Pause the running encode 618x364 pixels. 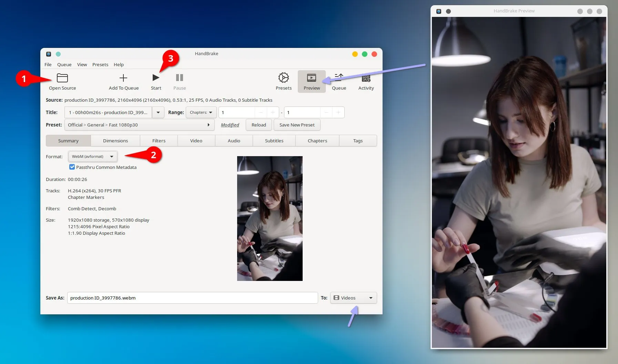tap(179, 81)
